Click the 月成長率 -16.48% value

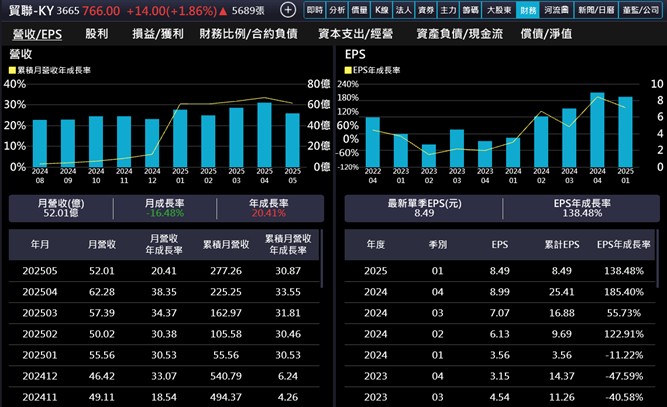tap(165, 213)
